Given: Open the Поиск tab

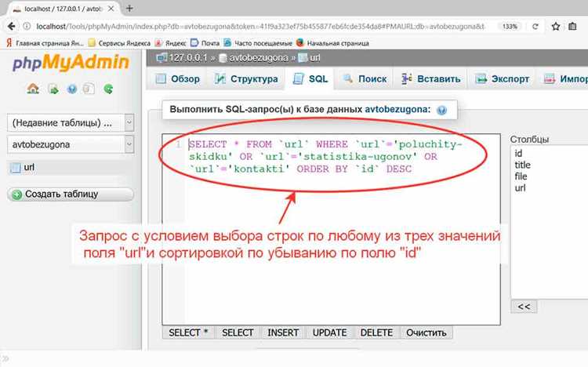Looking at the screenshot, I should [365, 78].
